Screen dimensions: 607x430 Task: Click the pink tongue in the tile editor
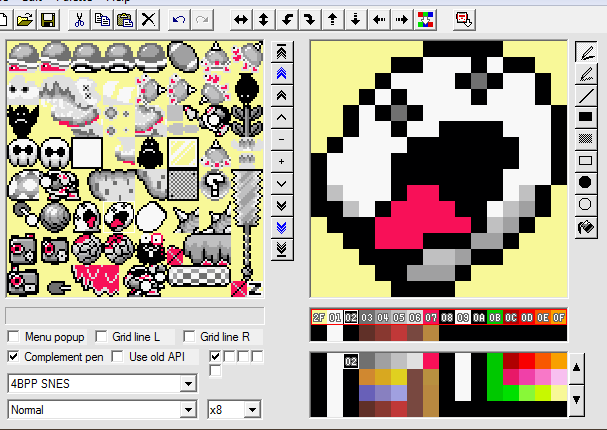(422, 217)
